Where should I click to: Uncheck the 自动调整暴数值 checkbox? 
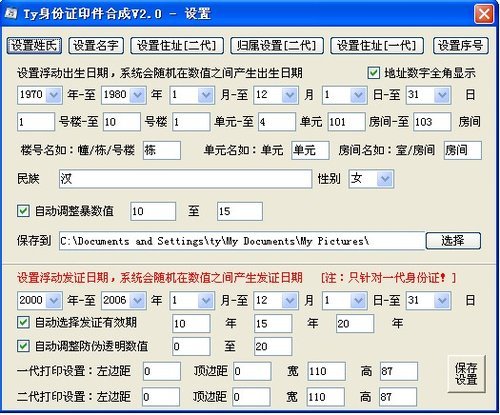tap(23, 211)
